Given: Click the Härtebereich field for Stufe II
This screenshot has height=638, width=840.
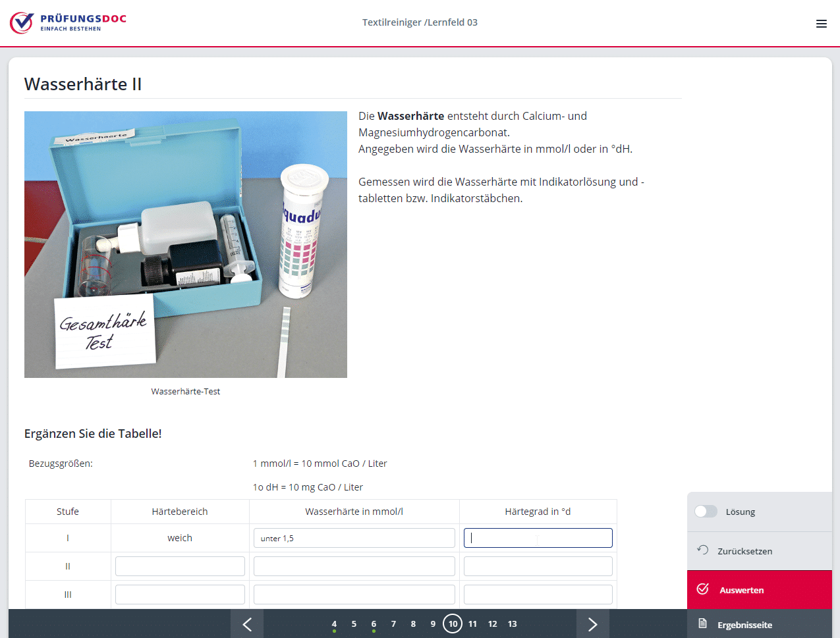Looking at the screenshot, I should click(x=180, y=566).
